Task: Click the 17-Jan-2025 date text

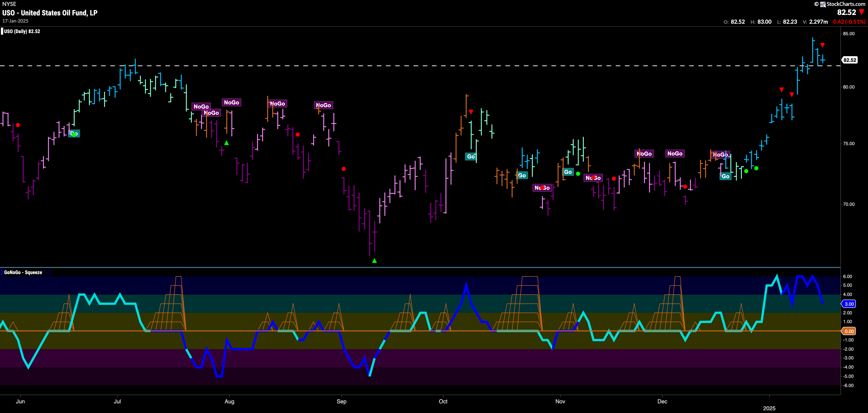Action: [15, 21]
